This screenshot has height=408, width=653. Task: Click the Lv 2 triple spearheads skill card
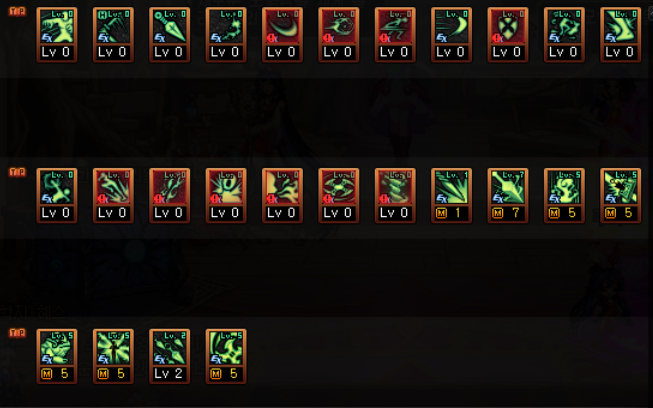pos(169,356)
